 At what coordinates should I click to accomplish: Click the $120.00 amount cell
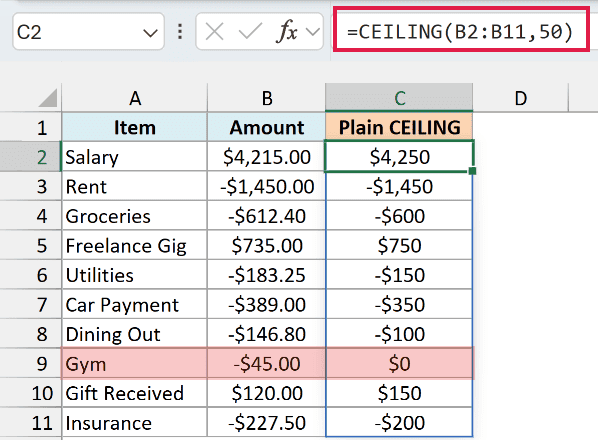click(x=267, y=393)
